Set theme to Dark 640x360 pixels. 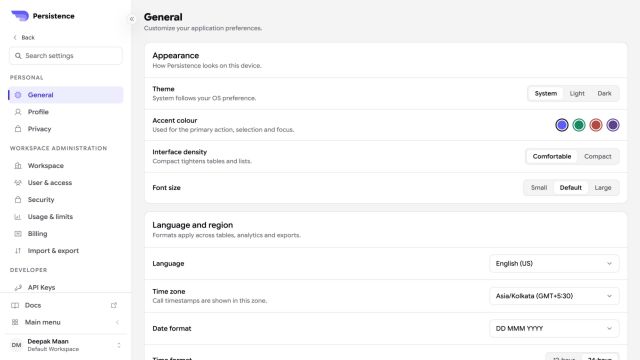(x=604, y=93)
